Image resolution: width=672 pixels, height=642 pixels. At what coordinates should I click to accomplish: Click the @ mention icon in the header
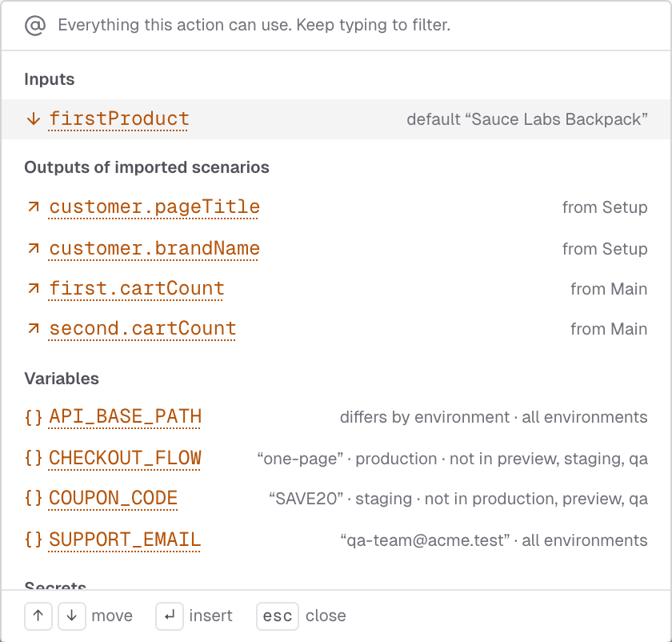(x=34, y=26)
